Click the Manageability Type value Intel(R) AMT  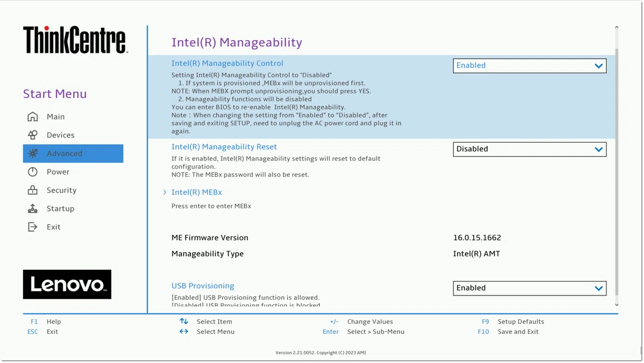point(477,254)
